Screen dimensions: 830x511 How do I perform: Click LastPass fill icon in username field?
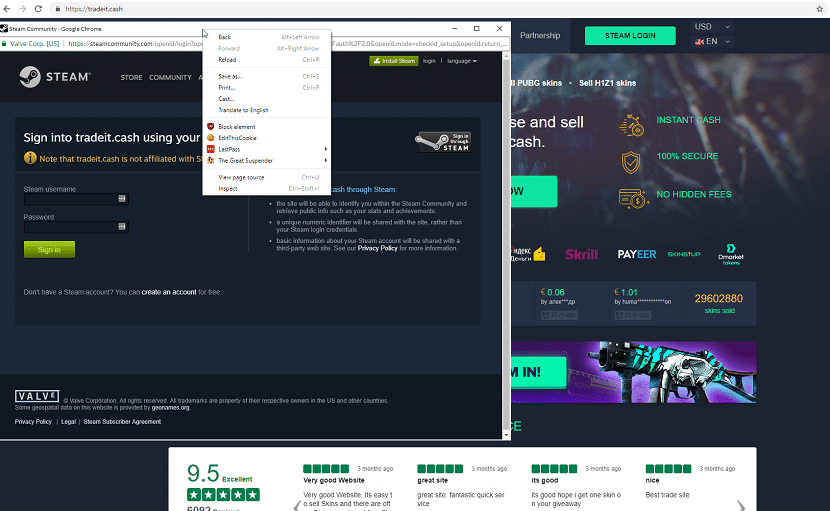pyautogui.click(x=122, y=199)
